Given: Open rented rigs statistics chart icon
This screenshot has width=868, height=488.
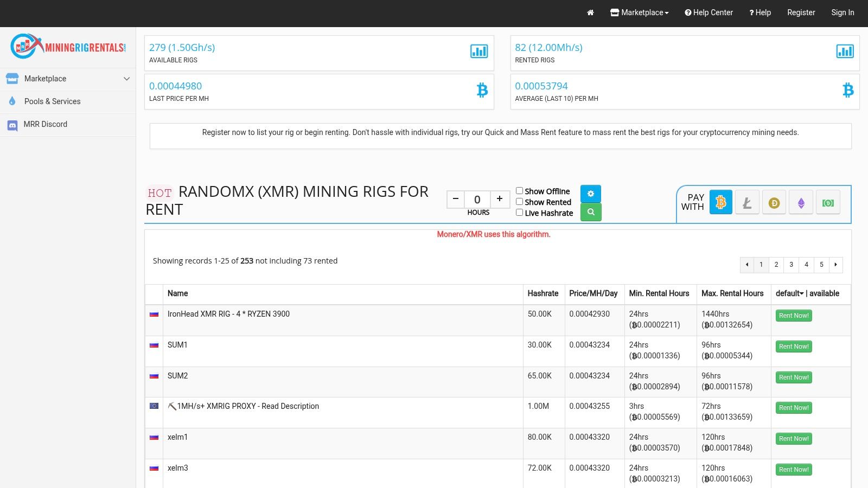Looking at the screenshot, I should [845, 52].
